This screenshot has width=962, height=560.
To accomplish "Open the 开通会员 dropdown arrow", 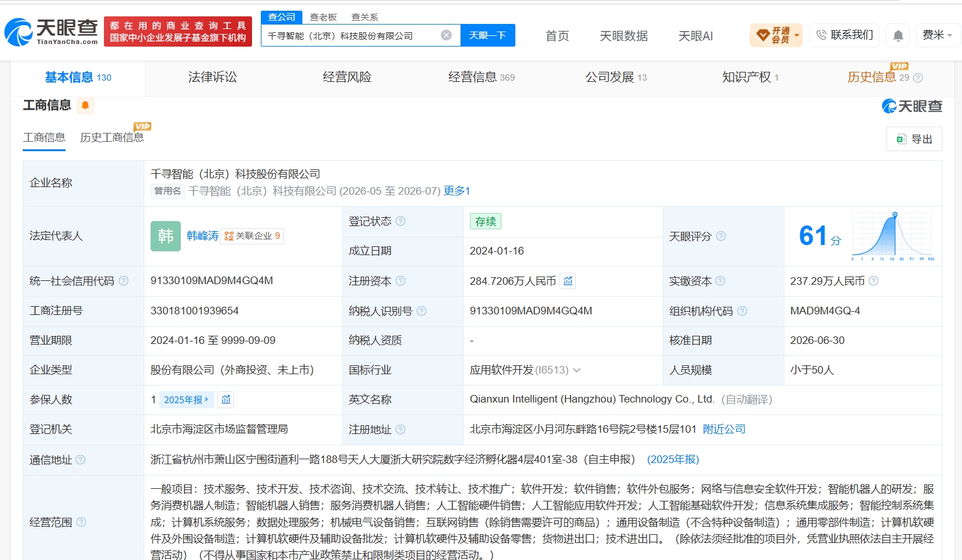I will pos(797,35).
